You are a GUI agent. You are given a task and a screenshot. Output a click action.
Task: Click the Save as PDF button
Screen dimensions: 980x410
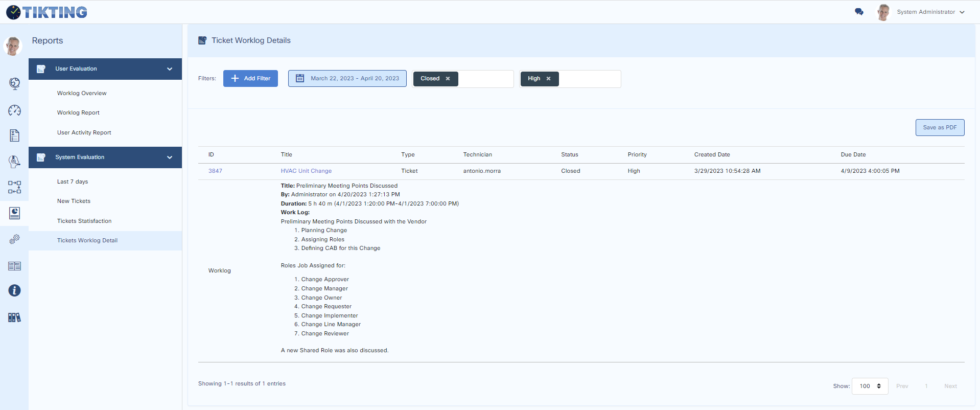coord(939,127)
